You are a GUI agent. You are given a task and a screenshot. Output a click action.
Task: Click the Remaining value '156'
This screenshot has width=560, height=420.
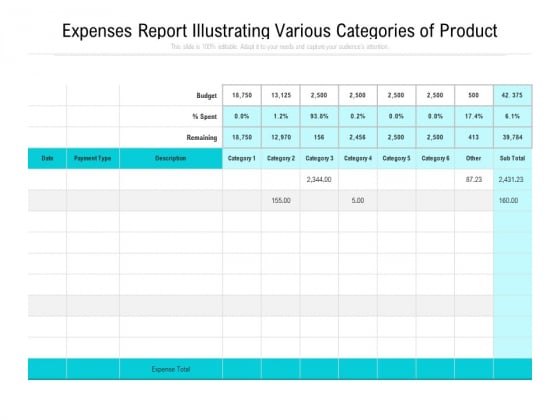(319, 137)
